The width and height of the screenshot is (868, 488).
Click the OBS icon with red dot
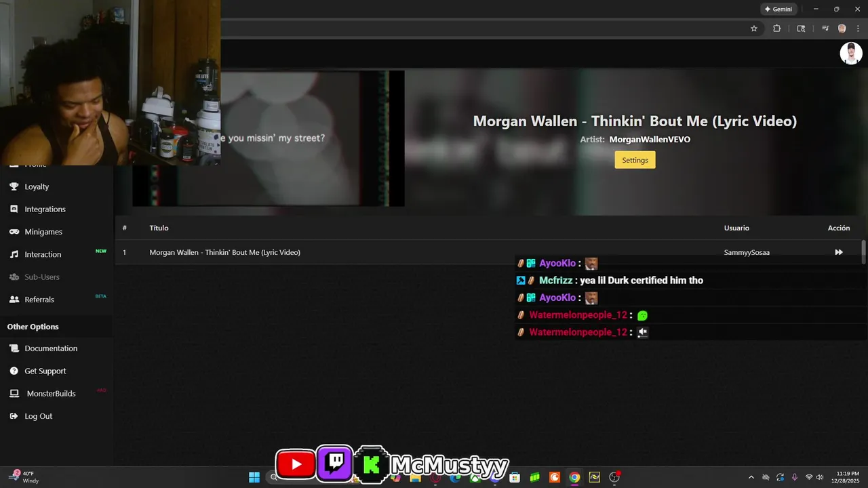(614, 478)
